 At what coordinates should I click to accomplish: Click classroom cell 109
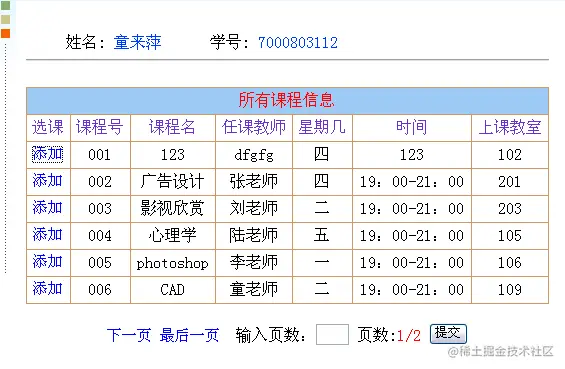(x=510, y=290)
